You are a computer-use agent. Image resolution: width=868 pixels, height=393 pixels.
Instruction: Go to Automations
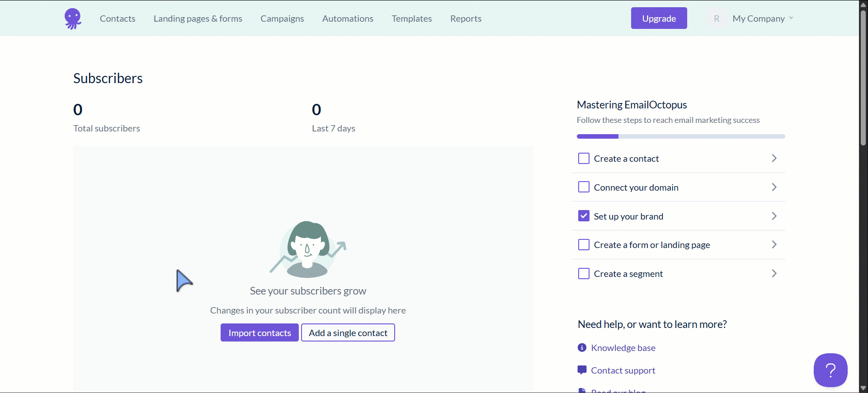(x=348, y=19)
